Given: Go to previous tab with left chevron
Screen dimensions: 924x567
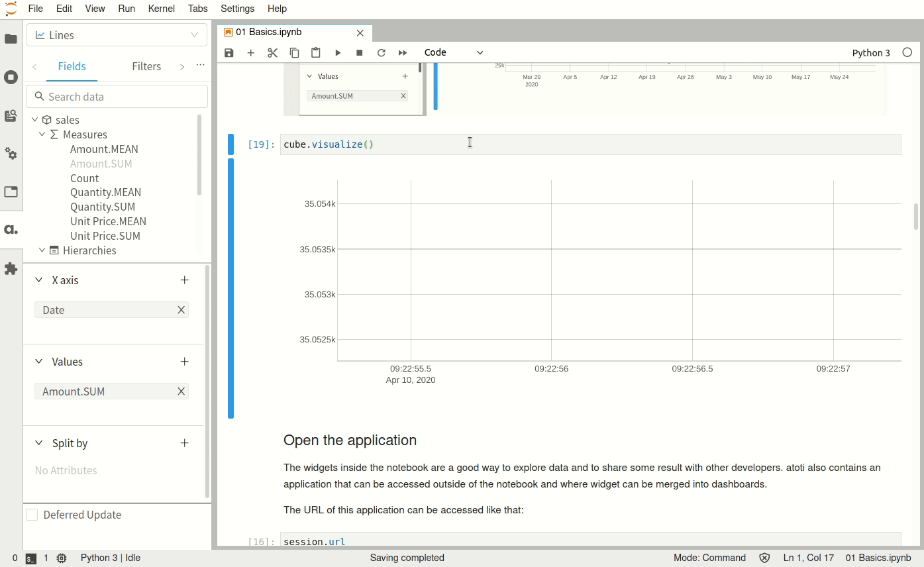Looking at the screenshot, I should pyautogui.click(x=34, y=67).
